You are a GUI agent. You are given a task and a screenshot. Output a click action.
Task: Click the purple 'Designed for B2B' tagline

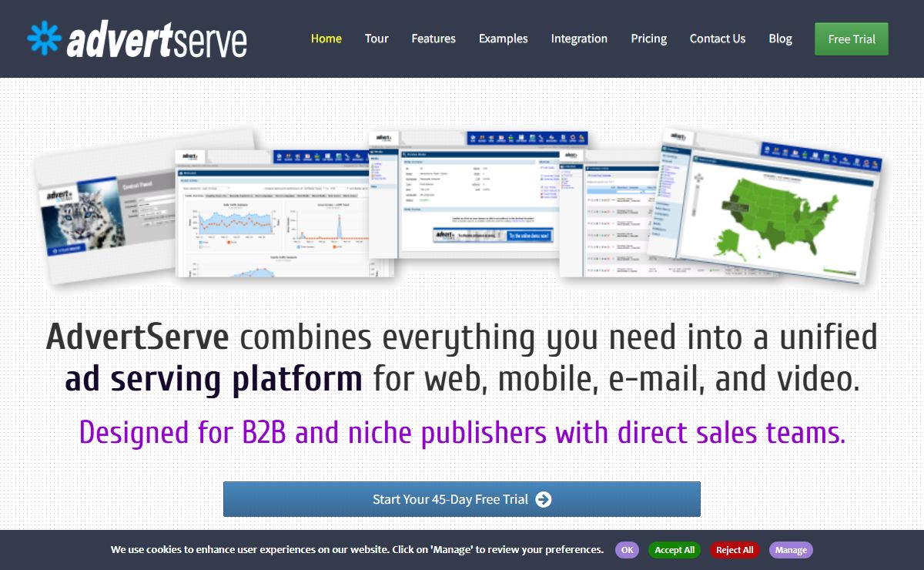pyautogui.click(x=462, y=432)
